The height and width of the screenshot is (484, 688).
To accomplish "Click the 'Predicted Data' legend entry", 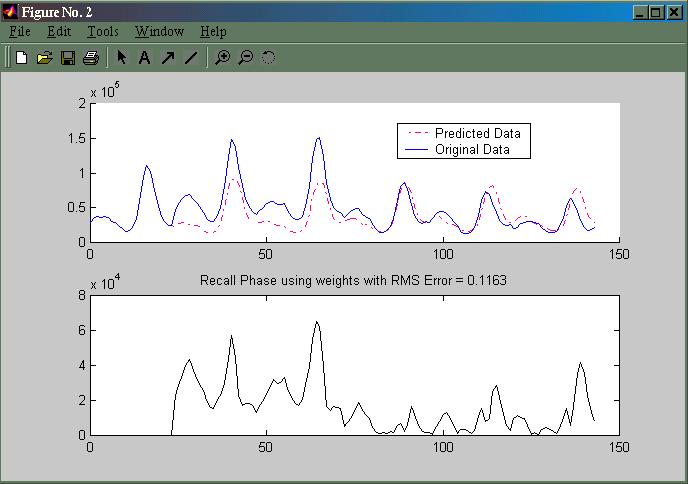I will 477,133.
